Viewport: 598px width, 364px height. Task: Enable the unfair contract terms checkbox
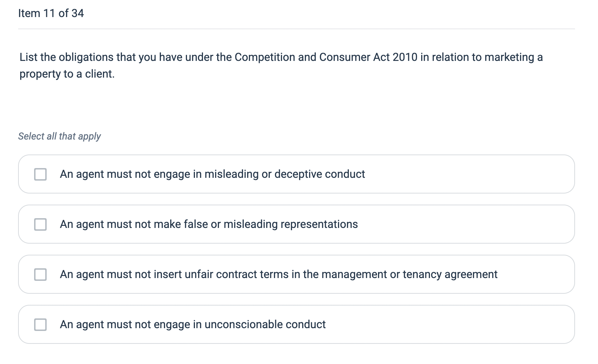[x=40, y=275]
